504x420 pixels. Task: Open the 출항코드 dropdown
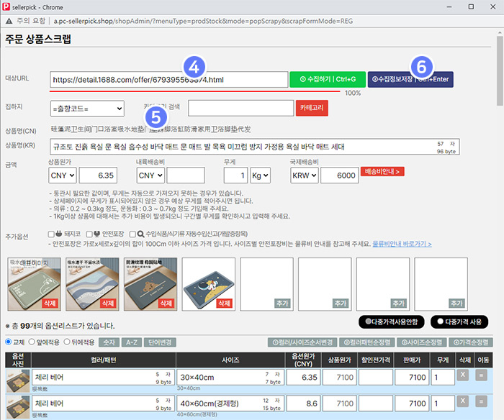coord(87,108)
